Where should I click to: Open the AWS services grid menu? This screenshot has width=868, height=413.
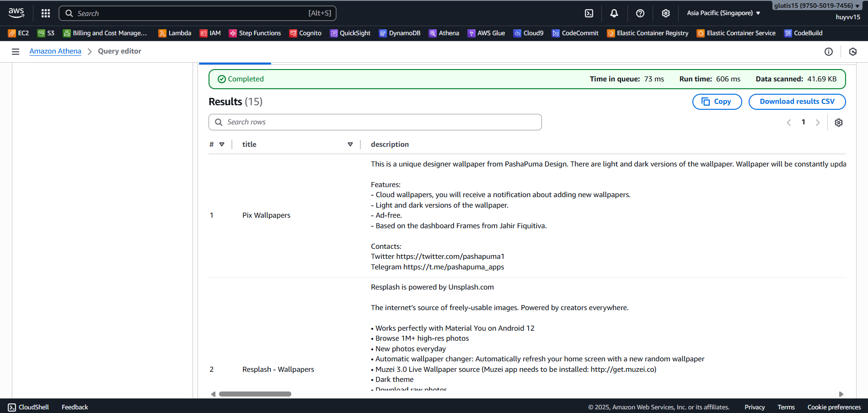coord(46,13)
